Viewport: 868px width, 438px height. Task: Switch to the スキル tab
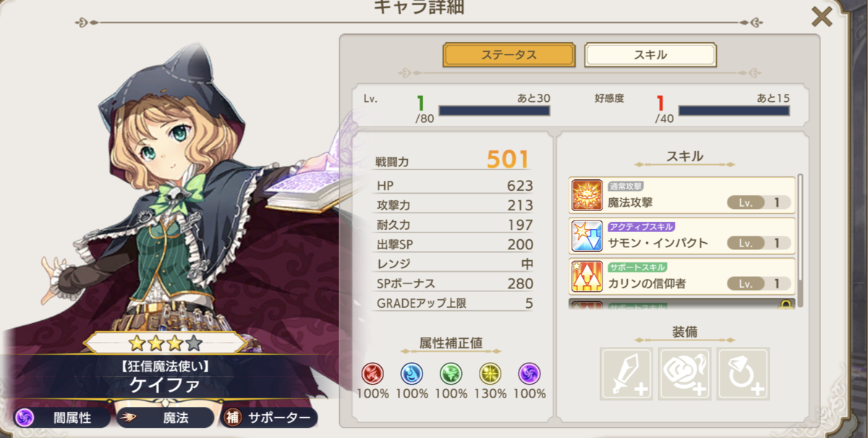650,55
